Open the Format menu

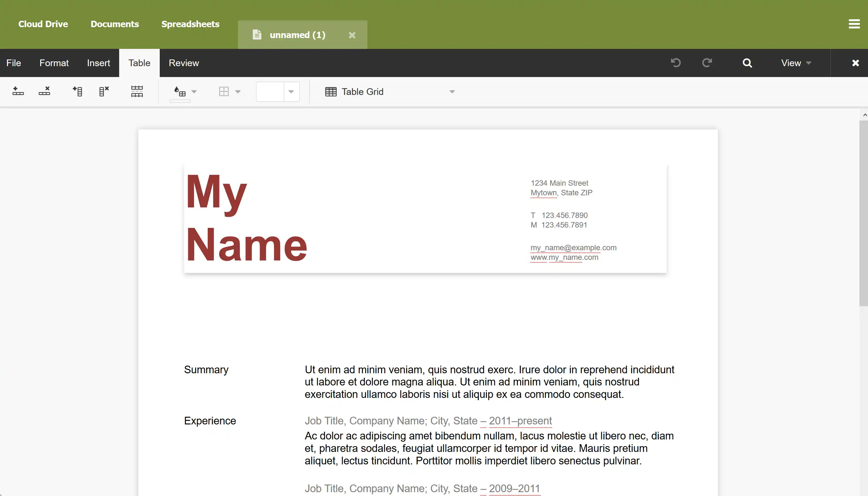(x=54, y=63)
